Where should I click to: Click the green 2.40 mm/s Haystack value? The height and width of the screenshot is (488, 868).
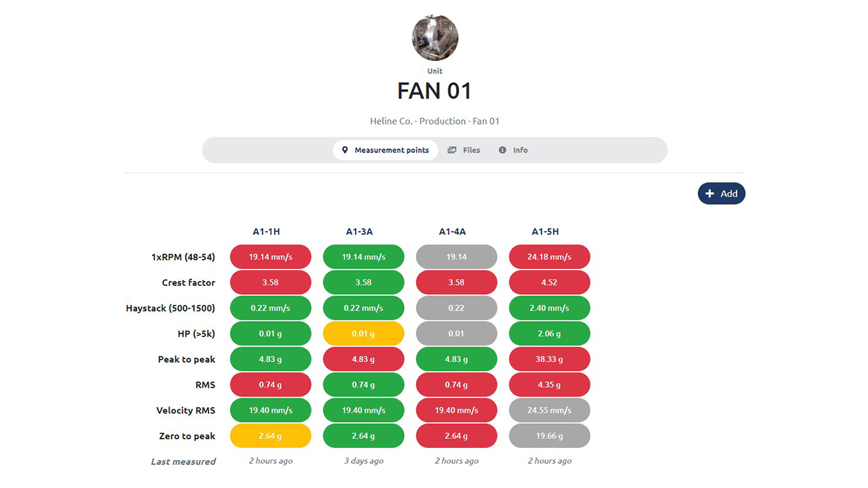pyautogui.click(x=550, y=308)
